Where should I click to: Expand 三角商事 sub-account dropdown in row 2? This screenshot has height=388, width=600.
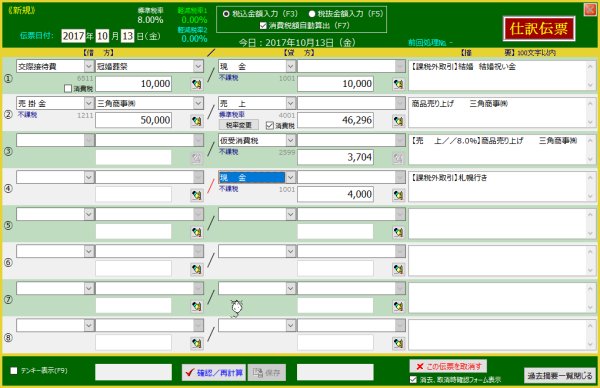198,103
